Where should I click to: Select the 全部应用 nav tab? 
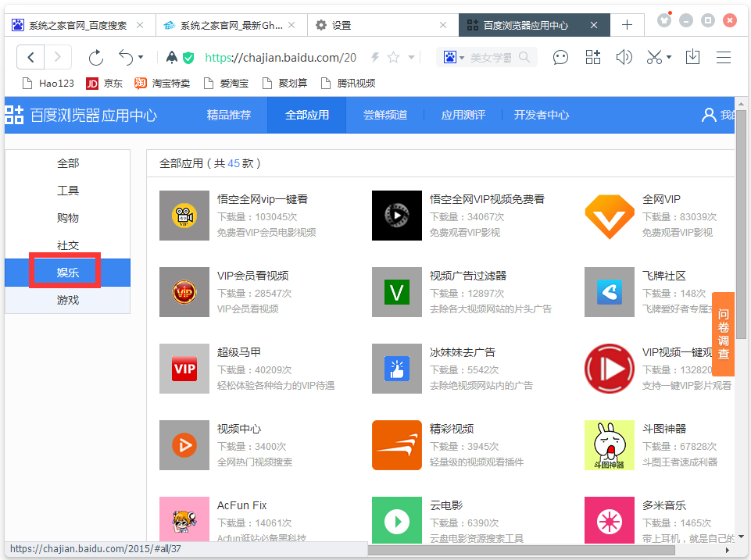[x=307, y=115]
